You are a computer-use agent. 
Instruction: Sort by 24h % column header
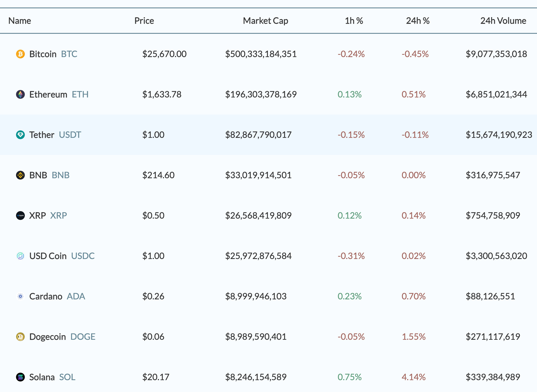(x=418, y=21)
